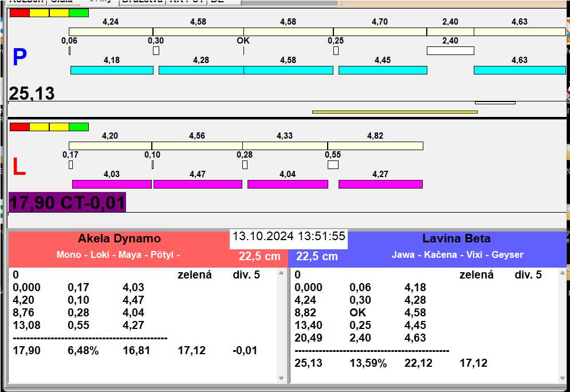Click the purple 17,90 CT-0,01 result box

[x=67, y=202]
